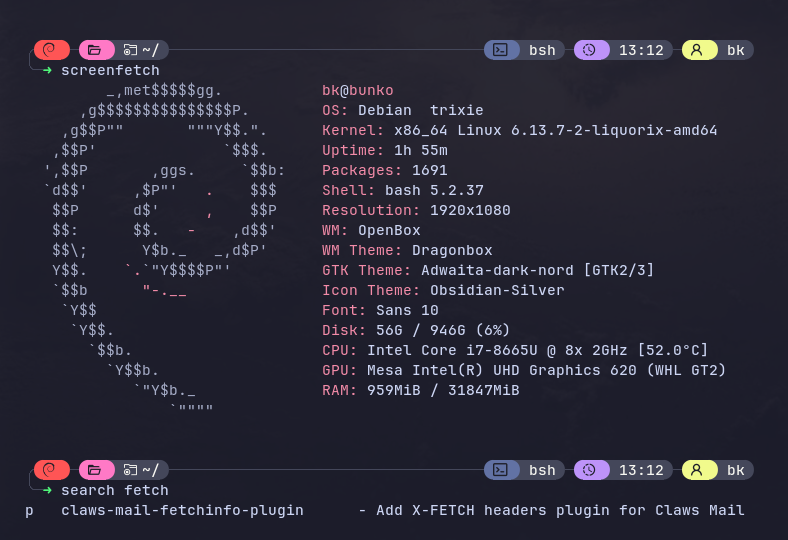Click the claws-mail-fetchinfo-plugin package name
The height and width of the screenshot is (540, 788).
click(x=182, y=510)
